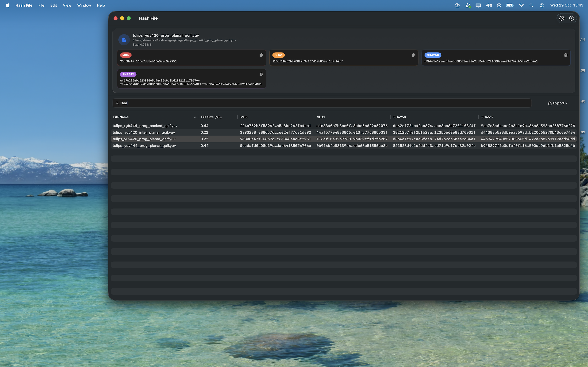Sort table by SHA256 column header
Image resolution: width=588 pixels, height=367 pixels.
tap(399, 117)
